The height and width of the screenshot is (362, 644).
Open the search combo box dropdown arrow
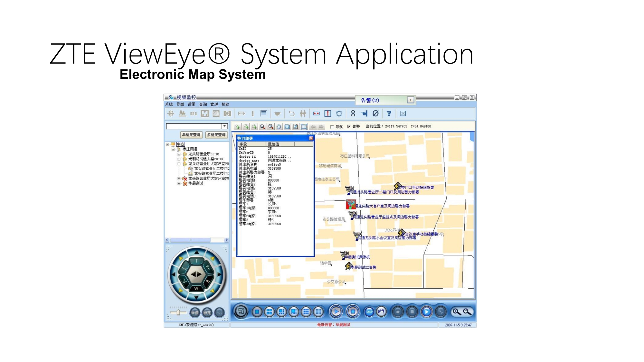click(x=225, y=126)
